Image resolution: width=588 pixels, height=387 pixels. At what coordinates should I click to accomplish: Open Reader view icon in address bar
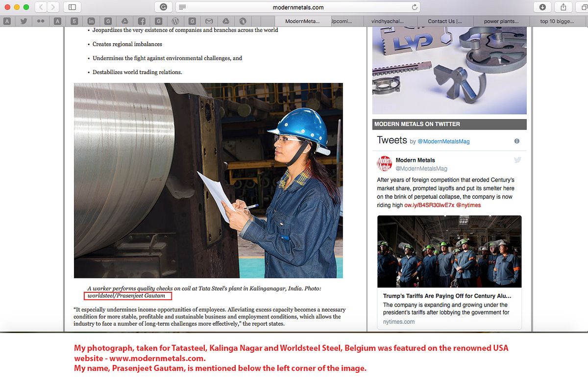182,7
